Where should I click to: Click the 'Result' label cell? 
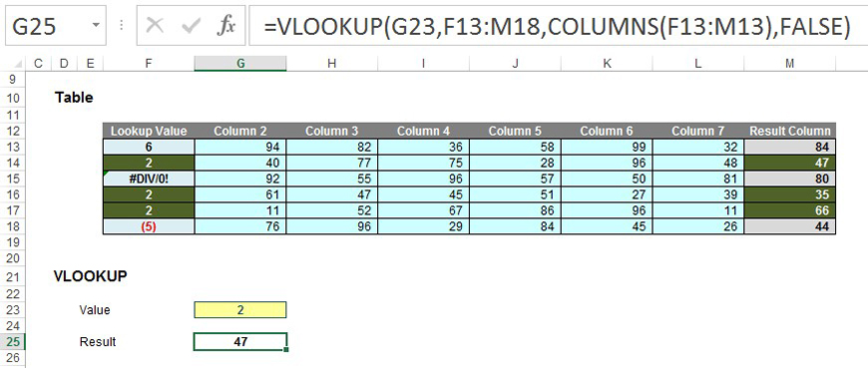tap(98, 341)
